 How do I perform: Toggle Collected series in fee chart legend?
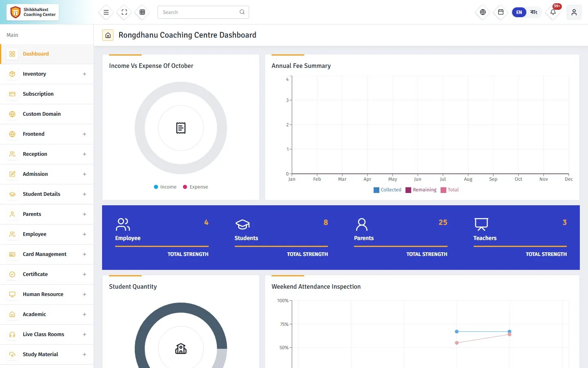click(388, 190)
